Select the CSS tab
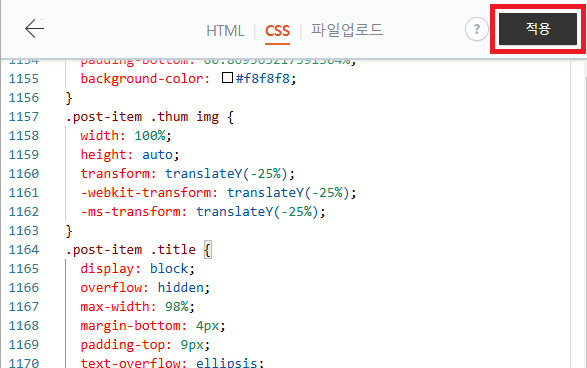The width and height of the screenshot is (587, 368). (277, 31)
